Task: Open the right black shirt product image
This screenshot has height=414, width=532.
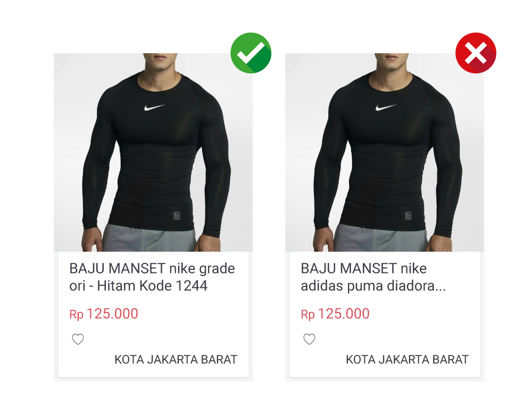Action: pos(385,152)
